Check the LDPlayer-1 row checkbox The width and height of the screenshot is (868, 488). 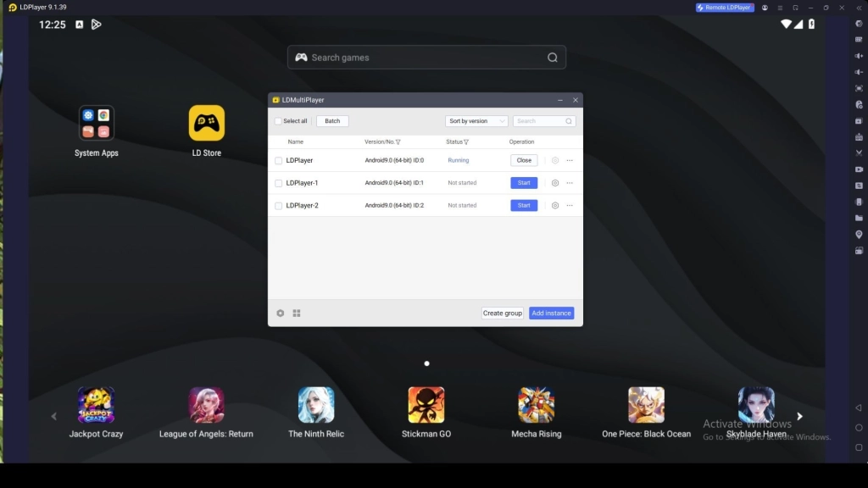[279, 182]
